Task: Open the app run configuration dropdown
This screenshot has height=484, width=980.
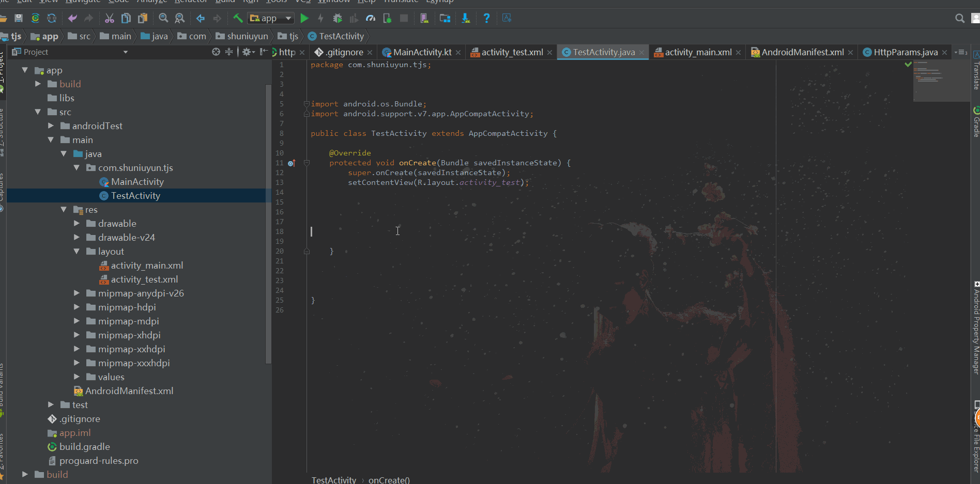Action: 271,18
